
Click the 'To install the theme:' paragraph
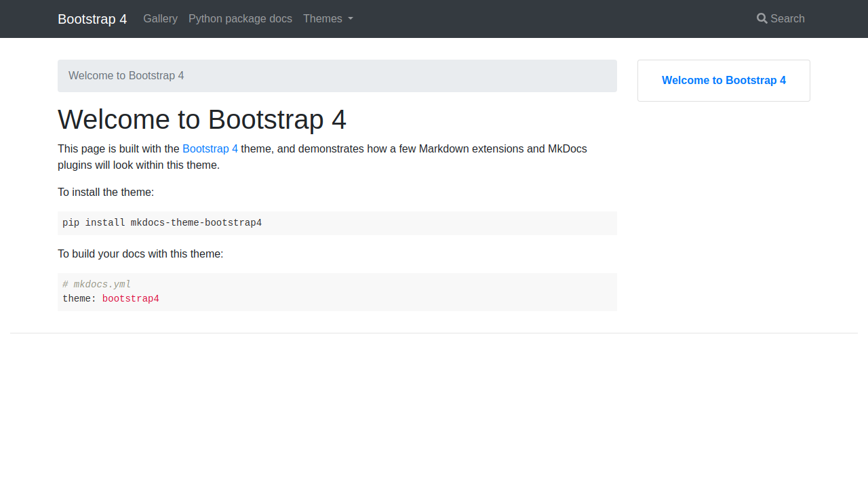(x=106, y=192)
